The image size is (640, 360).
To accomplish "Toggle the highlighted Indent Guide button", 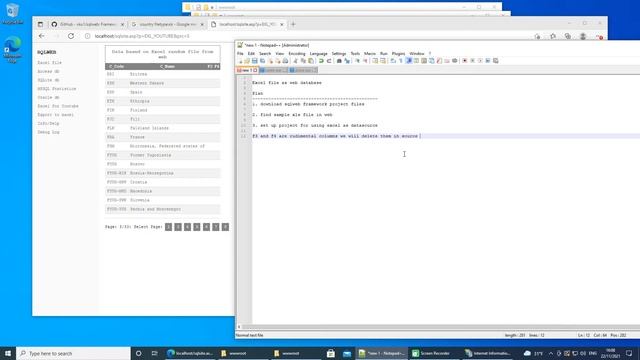I will pos(409,61).
